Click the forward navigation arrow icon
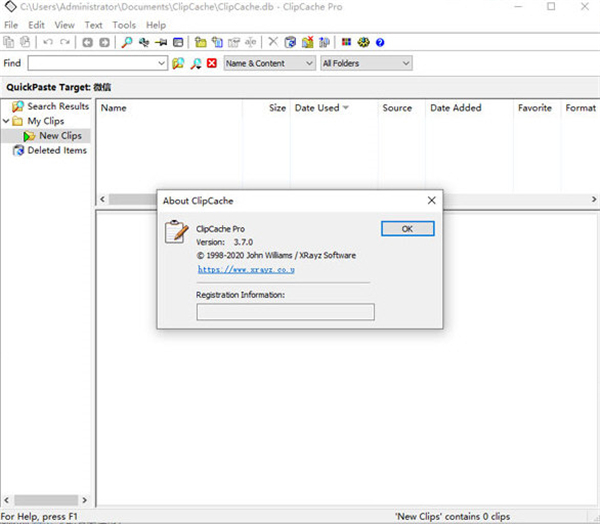Image resolution: width=600 pixels, height=524 pixels. (x=104, y=43)
